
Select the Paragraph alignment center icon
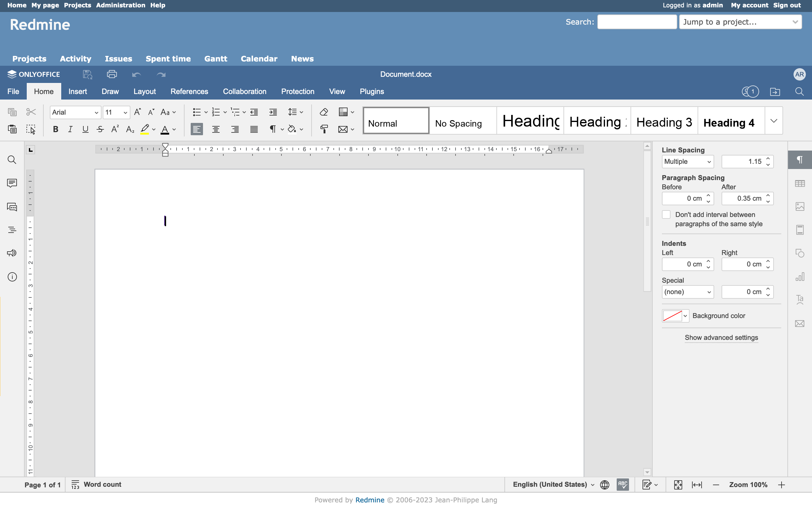pyautogui.click(x=216, y=129)
